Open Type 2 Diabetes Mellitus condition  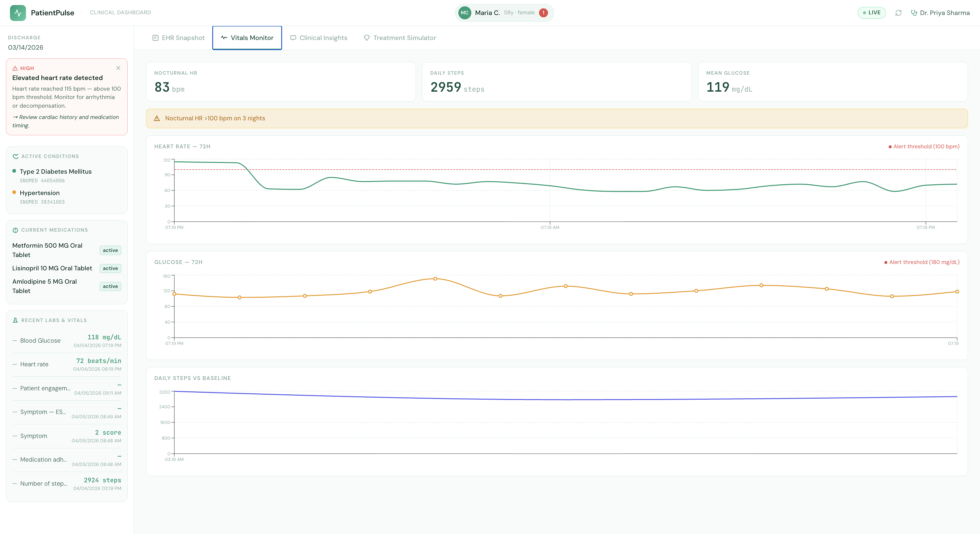[x=56, y=172]
